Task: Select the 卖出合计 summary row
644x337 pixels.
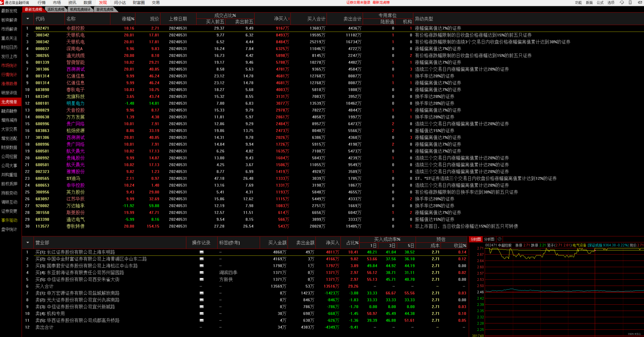Action: tap(245, 327)
